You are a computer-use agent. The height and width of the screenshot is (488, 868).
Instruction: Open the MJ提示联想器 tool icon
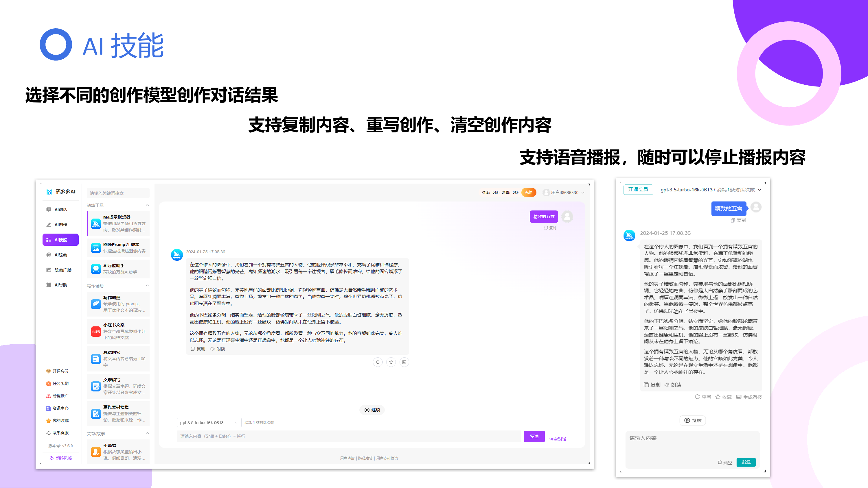tap(96, 224)
